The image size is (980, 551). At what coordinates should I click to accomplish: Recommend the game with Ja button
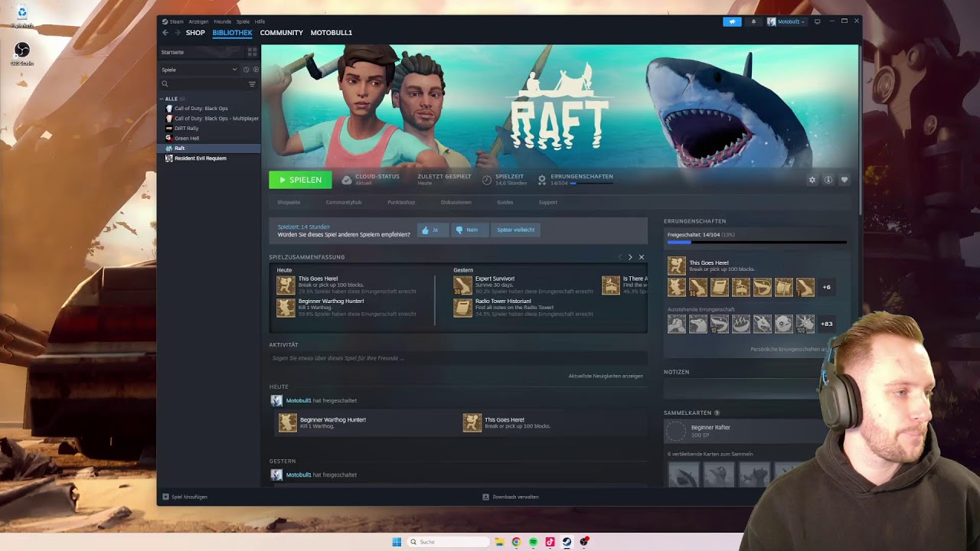click(x=433, y=230)
